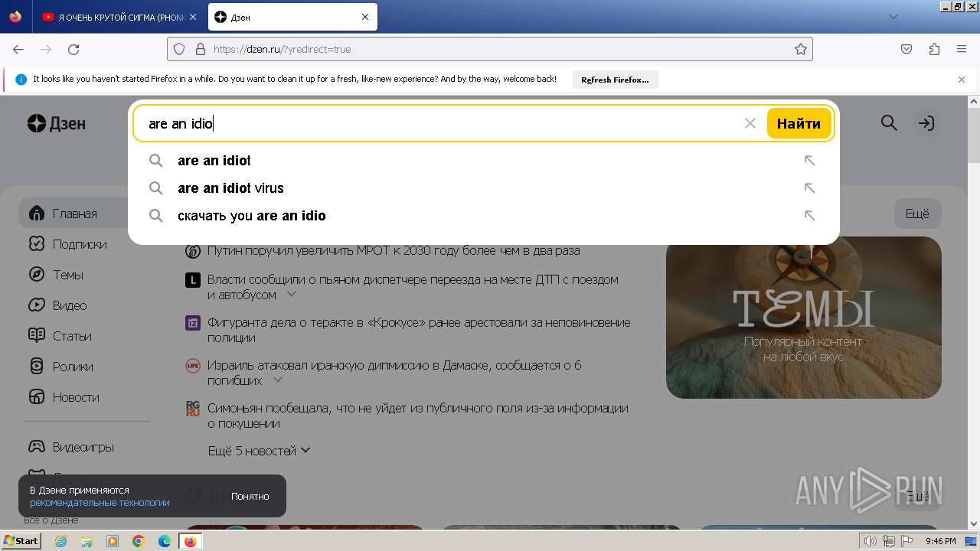
Task: Click the Dzen login icon
Action: pyautogui.click(x=926, y=123)
